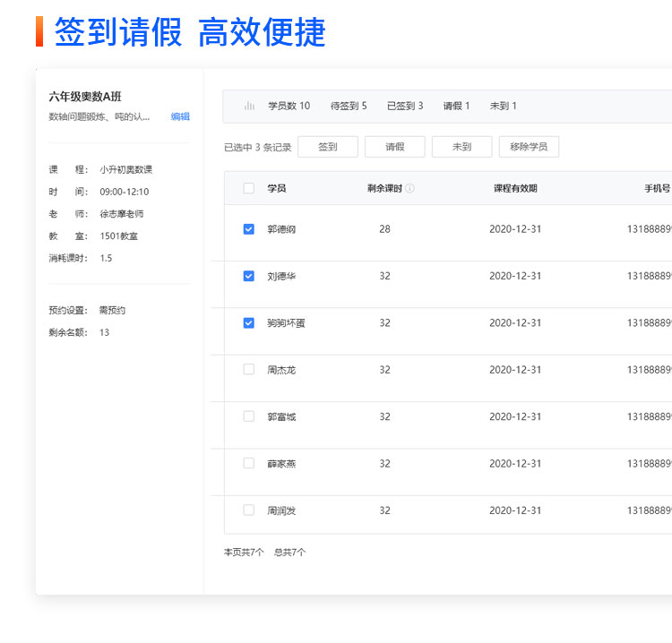
Task: Click student name 刘德华
Action: click(x=281, y=277)
